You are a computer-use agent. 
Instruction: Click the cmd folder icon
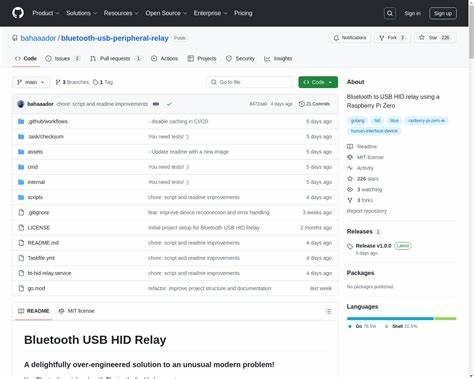21,167
